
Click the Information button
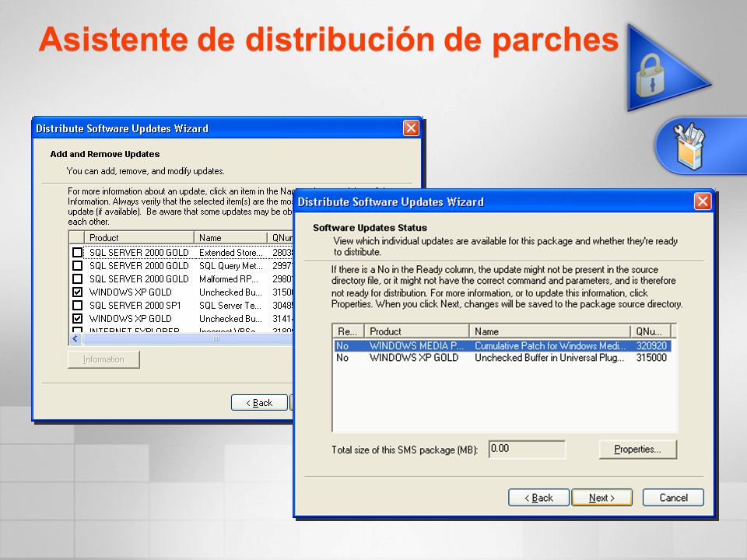103,359
